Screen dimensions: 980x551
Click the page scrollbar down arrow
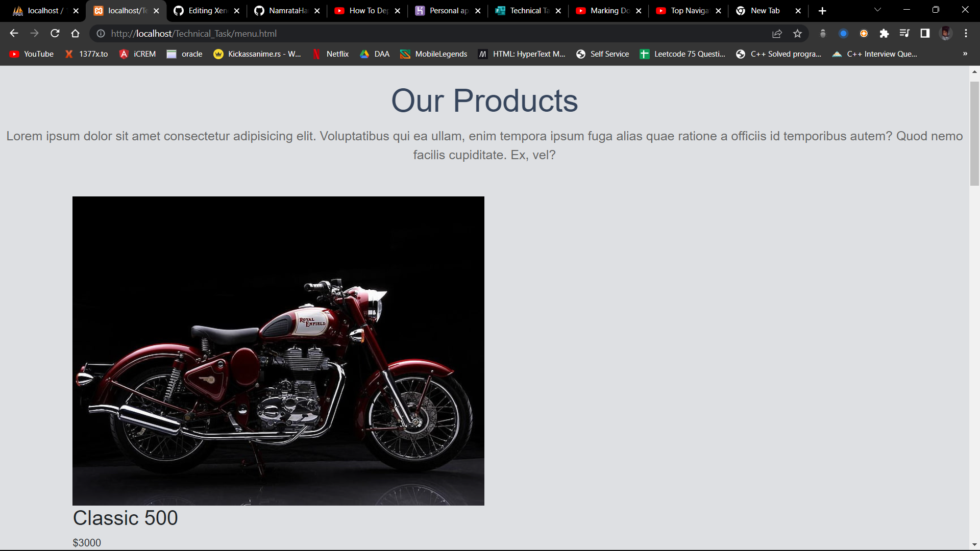pyautogui.click(x=974, y=544)
